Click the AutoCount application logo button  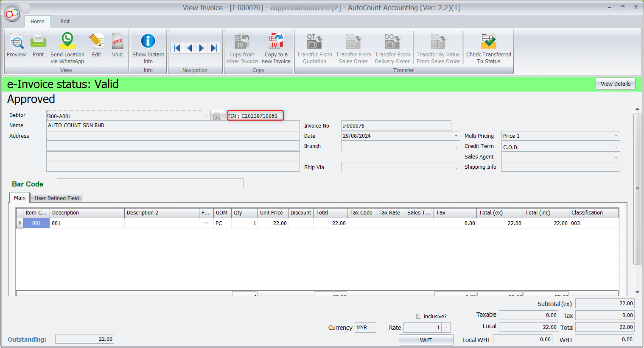pyautogui.click(x=12, y=13)
